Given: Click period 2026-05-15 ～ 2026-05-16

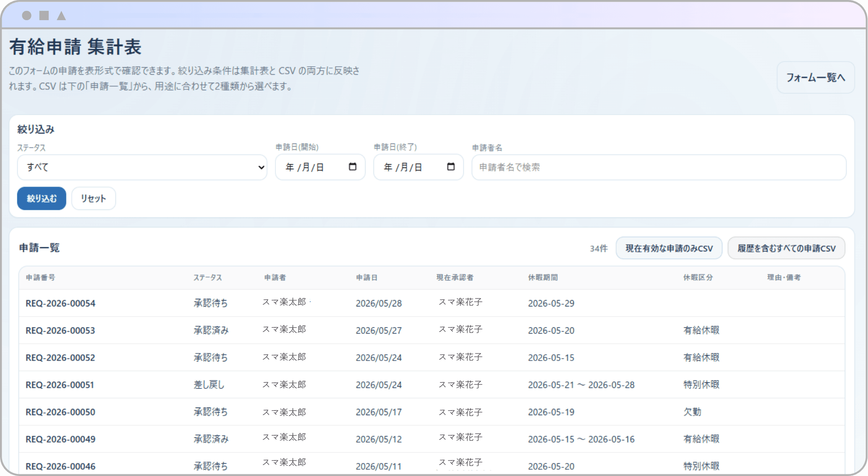Looking at the screenshot, I should point(581,439).
